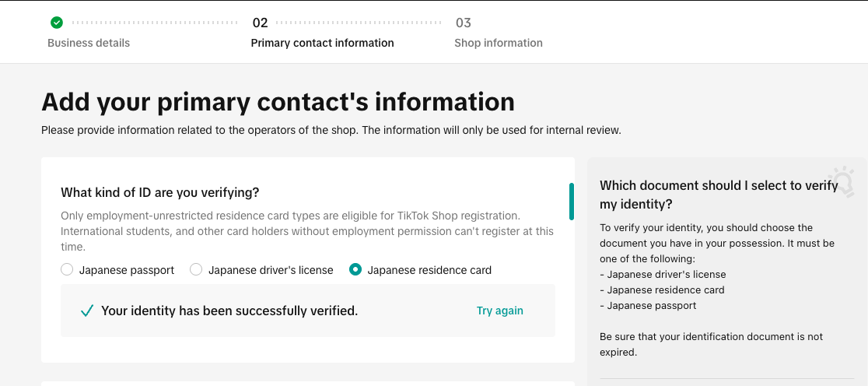
Task: Select the Japanese driver's license radio button
Action: click(196, 270)
